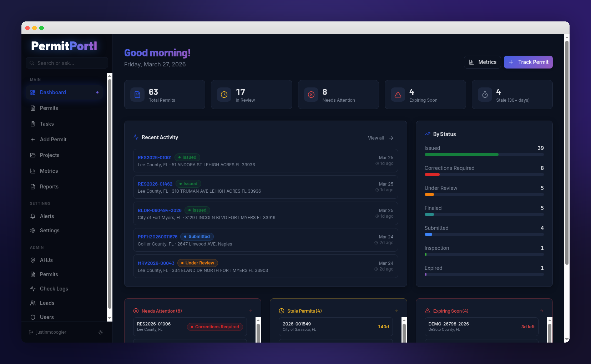
Task: Click View all in Recent Activity
Action: (376, 138)
